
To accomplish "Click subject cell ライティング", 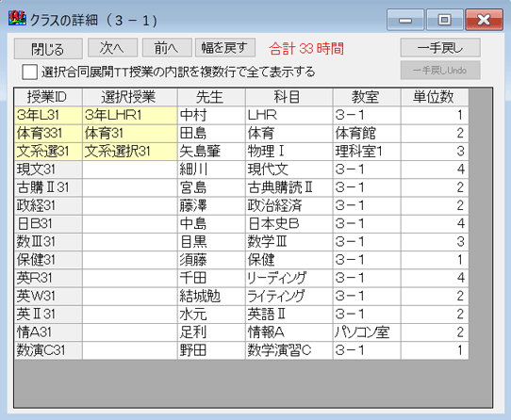I will pyautogui.click(x=289, y=296).
